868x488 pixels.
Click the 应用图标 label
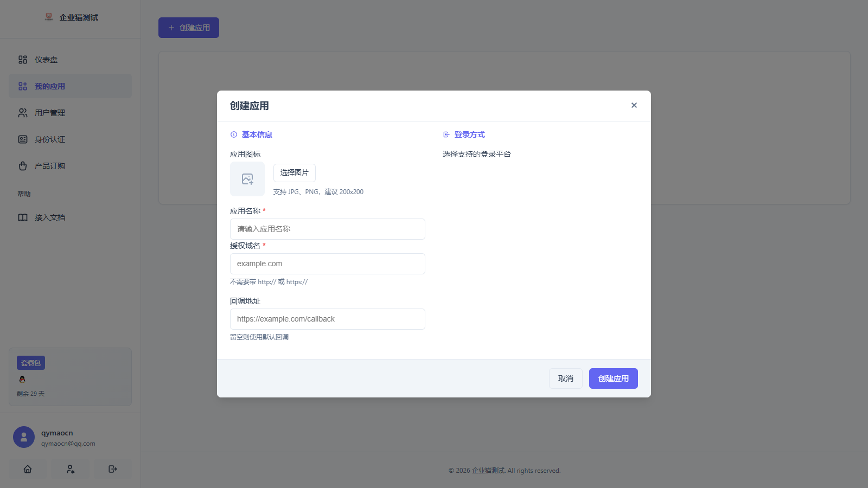pos(245,154)
